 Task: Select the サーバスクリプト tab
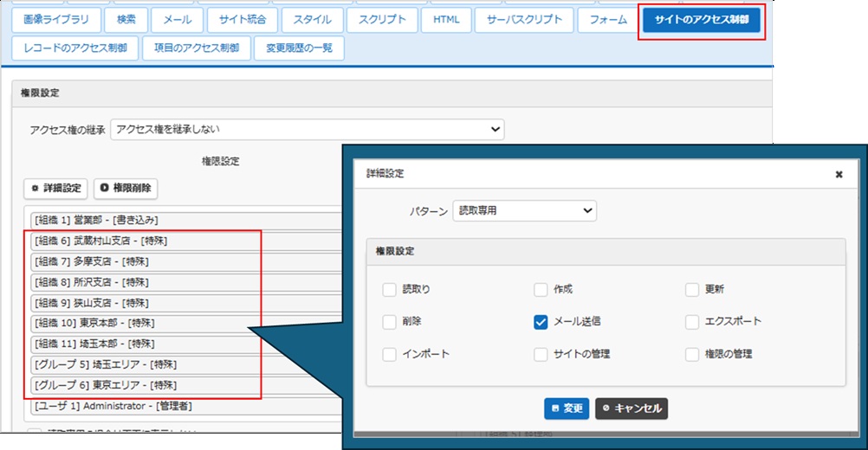525,20
